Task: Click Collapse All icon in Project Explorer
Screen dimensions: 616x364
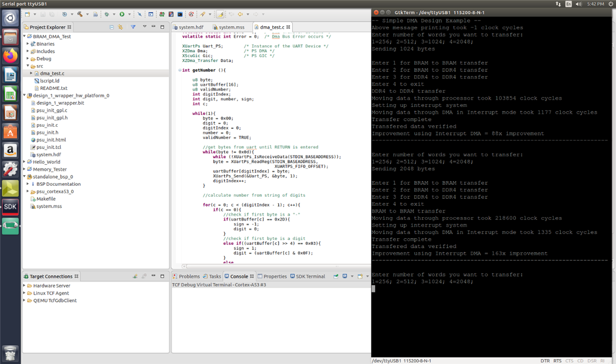Action: pos(112,27)
